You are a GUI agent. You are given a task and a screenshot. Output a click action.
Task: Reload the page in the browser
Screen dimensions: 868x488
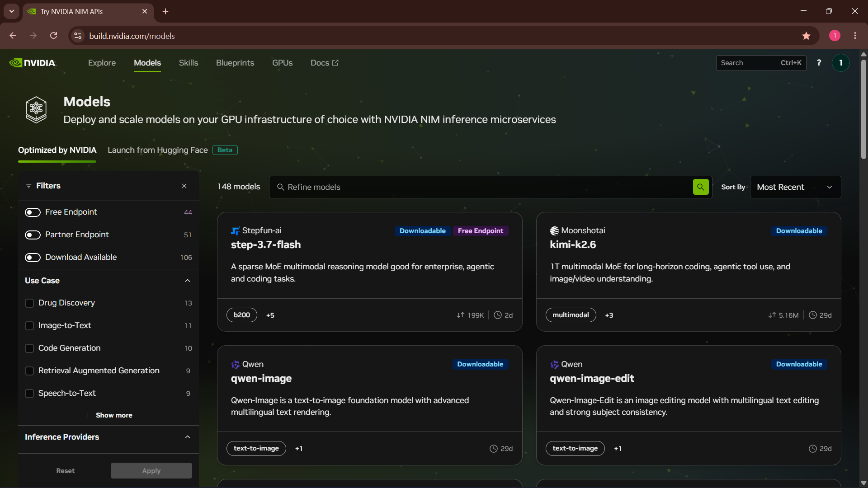click(53, 36)
